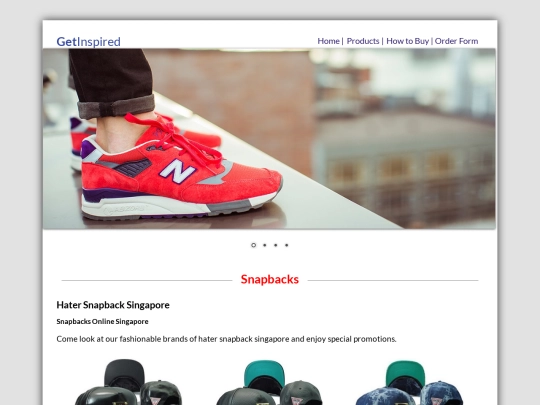The height and width of the screenshot is (405, 540).
Task: Switch to the second slideshow dot
Action: pos(264,245)
